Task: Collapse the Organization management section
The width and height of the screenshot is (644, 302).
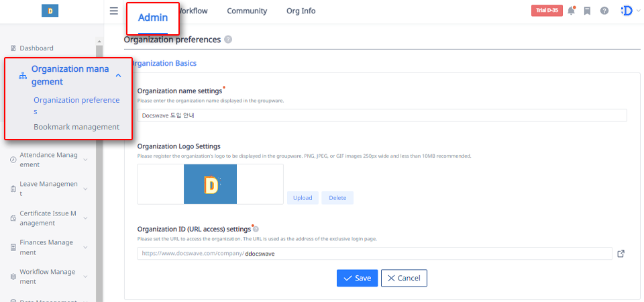Action: point(118,76)
